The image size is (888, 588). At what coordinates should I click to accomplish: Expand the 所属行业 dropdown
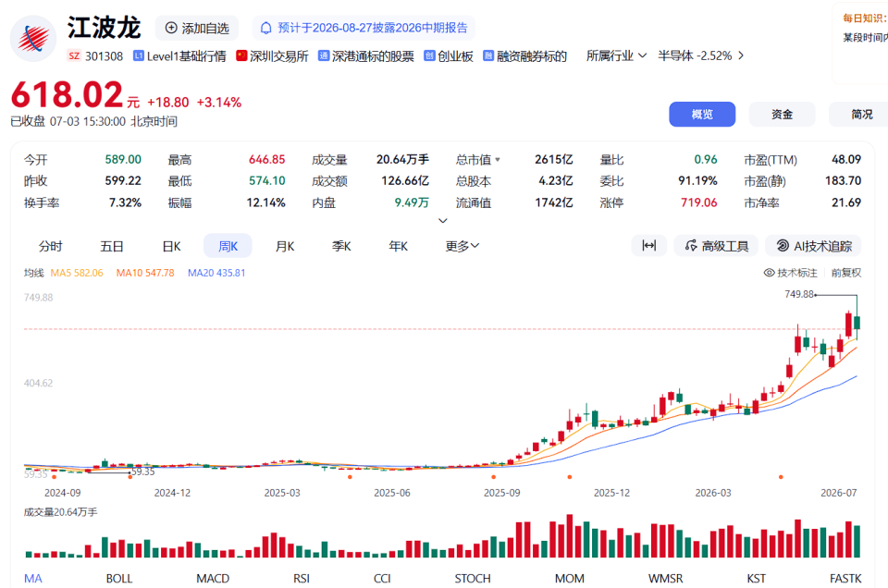[x=616, y=55]
